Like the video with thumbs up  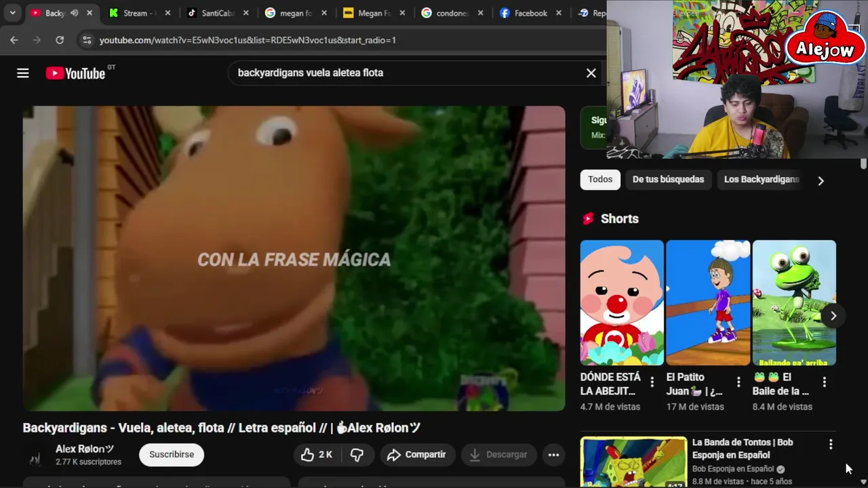click(x=317, y=455)
